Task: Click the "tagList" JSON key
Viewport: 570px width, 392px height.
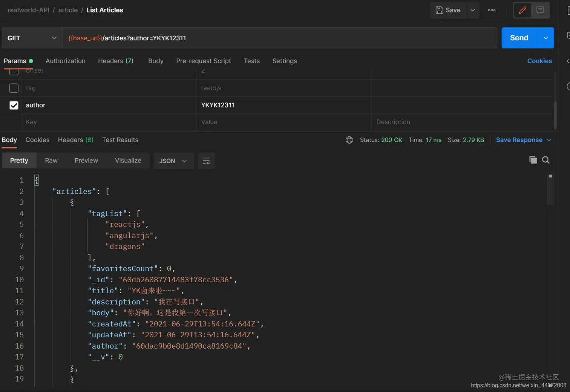Action: pos(107,214)
